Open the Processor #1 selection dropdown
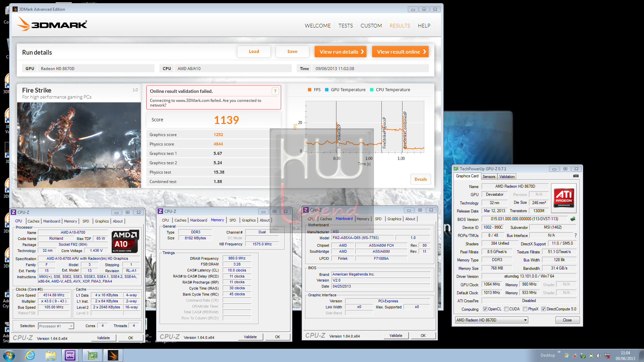 [56, 326]
